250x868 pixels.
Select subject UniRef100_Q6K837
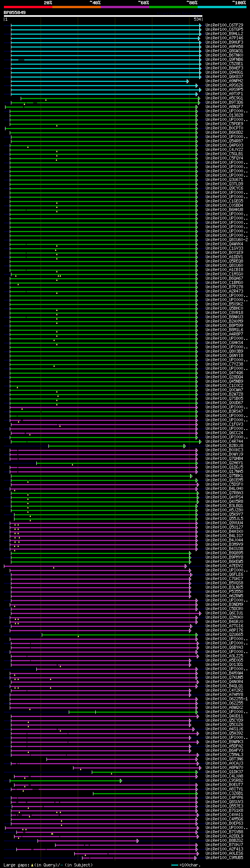pos(224,77)
